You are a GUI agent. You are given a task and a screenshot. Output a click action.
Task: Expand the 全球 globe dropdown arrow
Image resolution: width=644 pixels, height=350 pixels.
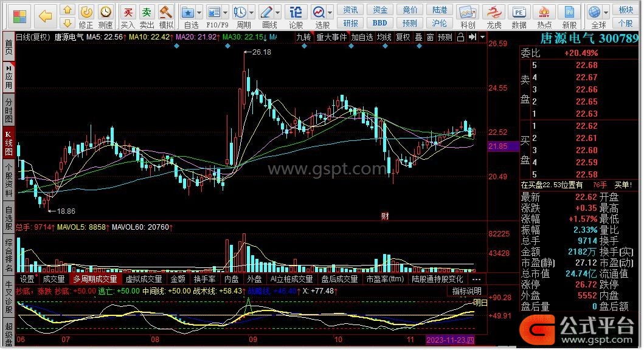[606, 12]
